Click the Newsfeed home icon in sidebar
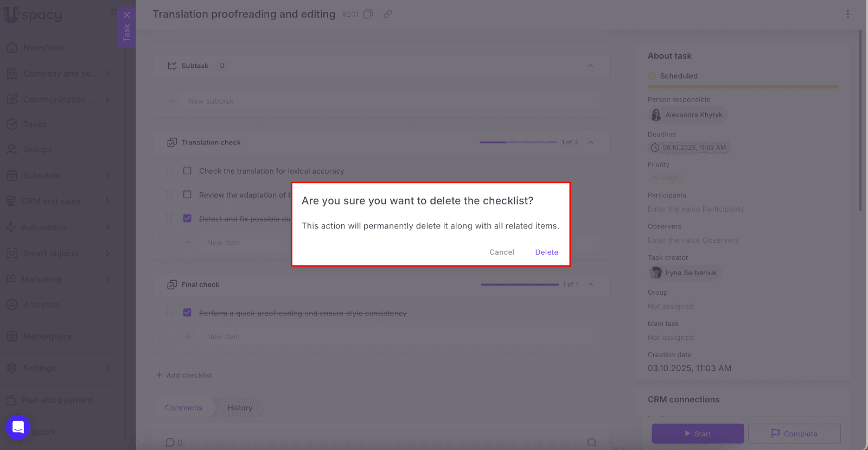This screenshot has height=450, width=868. (x=12, y=48)
